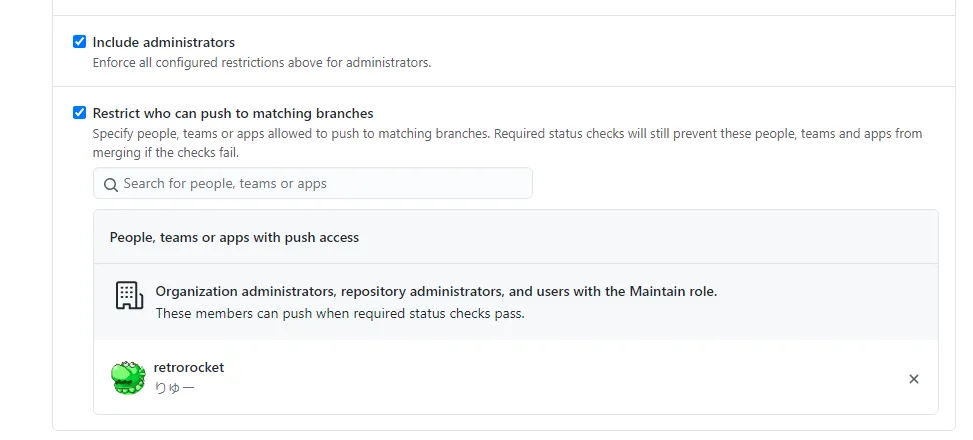
Task: Click retrorocket's green avatar image
Action: pos(128,377)
